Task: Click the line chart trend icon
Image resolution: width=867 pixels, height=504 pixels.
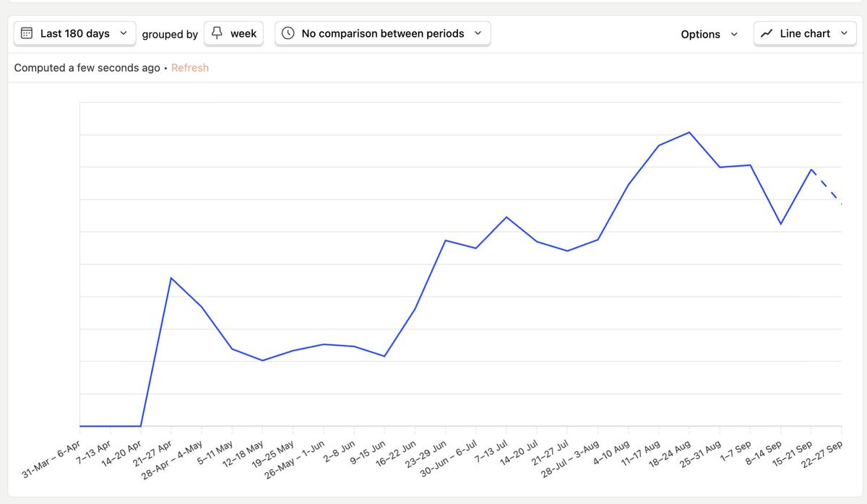Action: click(x=767, y=33)
